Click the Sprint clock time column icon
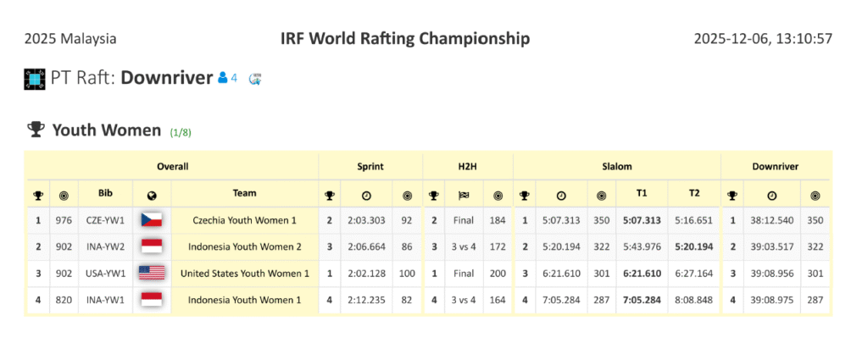The width and height of the screenshot is (868, 343). [x=365, y=194]
